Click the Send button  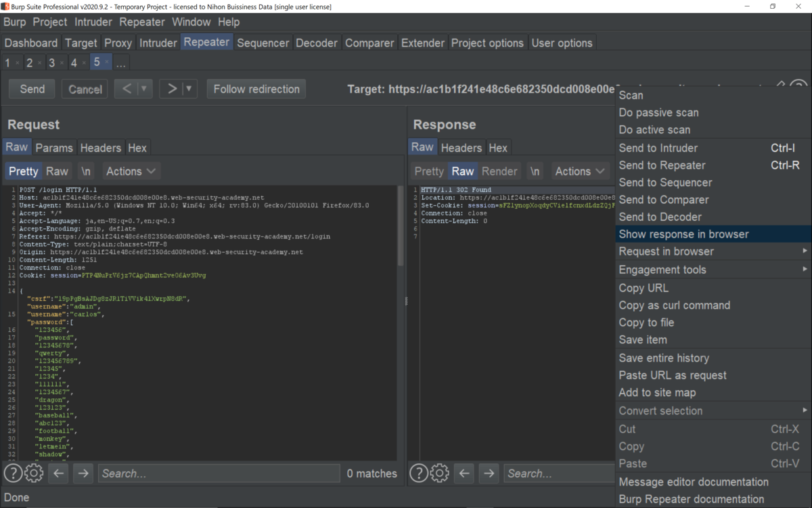[x=32, y=89]
